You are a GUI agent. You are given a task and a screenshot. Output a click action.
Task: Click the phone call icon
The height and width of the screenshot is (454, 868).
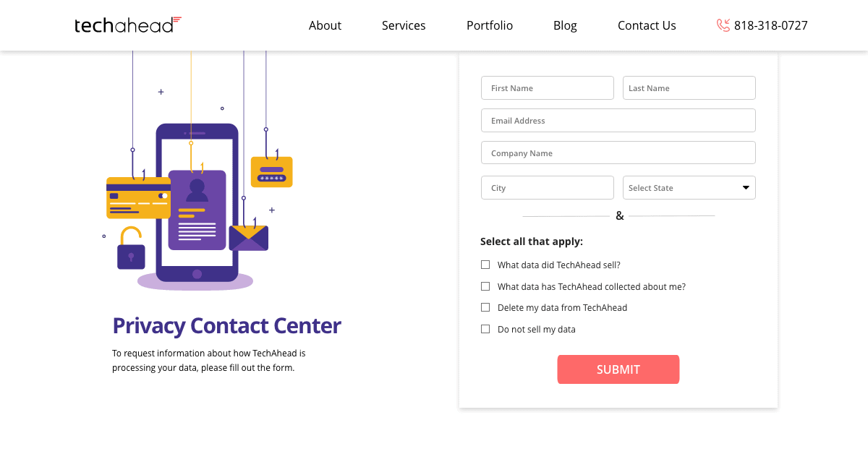pyautogui.click(x=723, y=25)
